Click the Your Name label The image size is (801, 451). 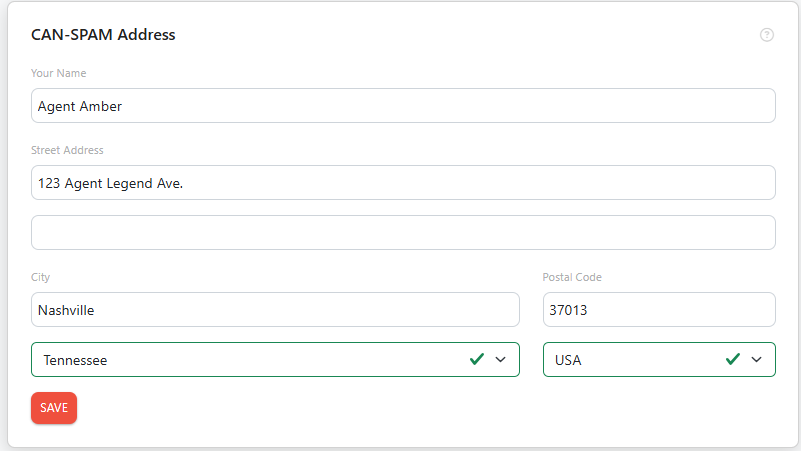pos(58,73)
